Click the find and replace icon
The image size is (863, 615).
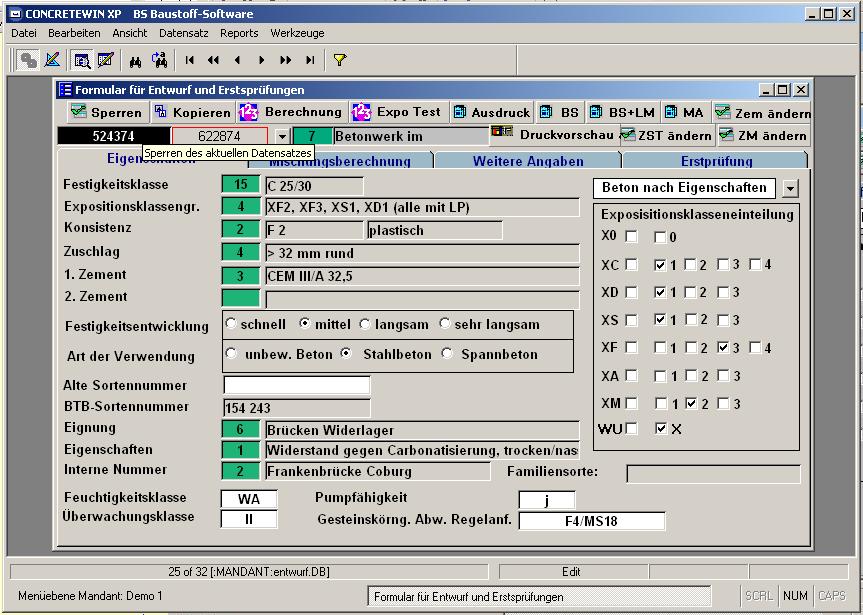pos(159,60)
